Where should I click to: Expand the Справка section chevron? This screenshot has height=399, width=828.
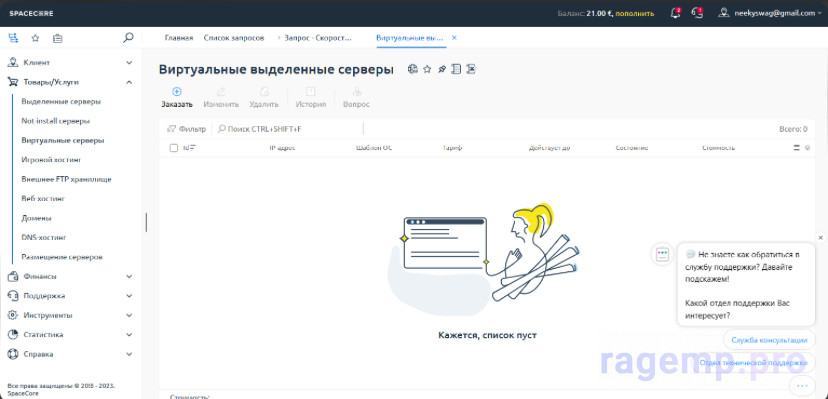[x=129, y=355]
